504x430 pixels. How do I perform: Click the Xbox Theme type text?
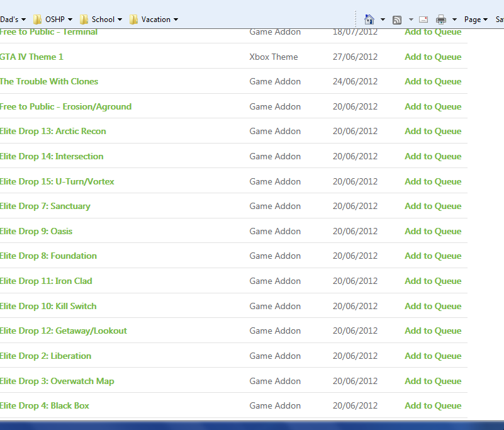point(274,57)
